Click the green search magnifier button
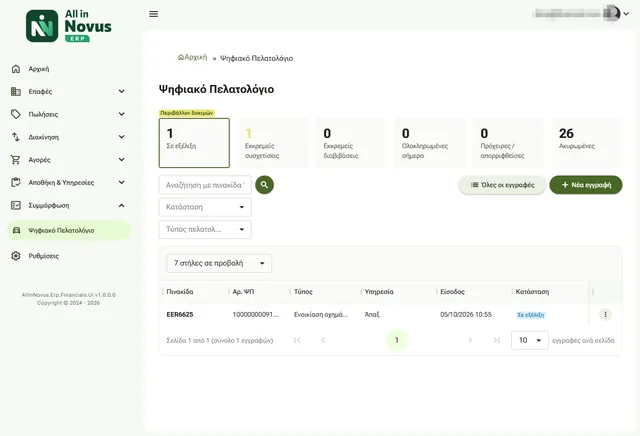This screenshot has width=640, height=436. coord(264,185)
